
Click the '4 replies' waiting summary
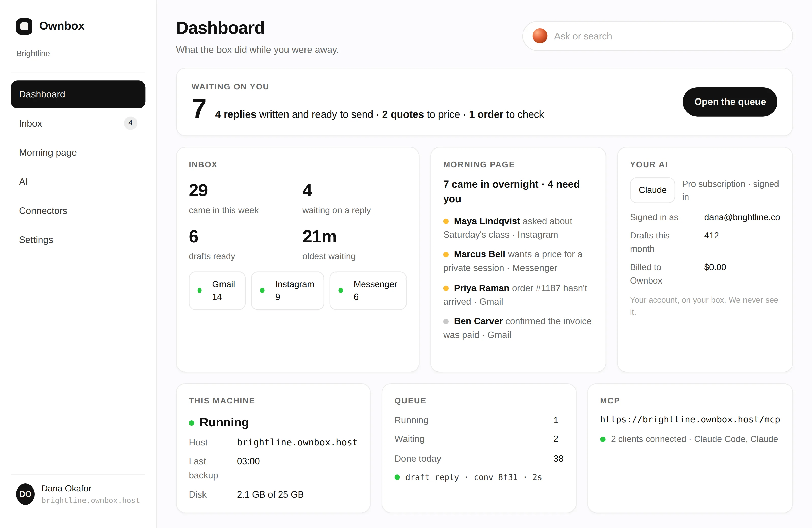pos(235,114)
